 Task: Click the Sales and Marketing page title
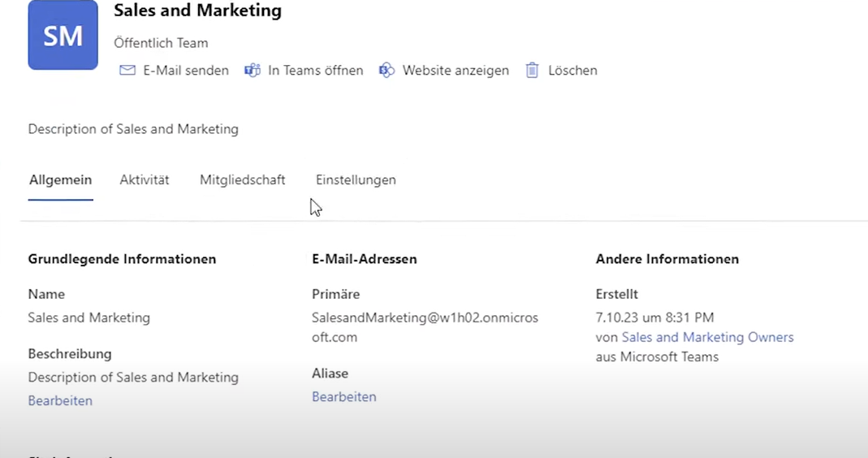click(197, 10)
